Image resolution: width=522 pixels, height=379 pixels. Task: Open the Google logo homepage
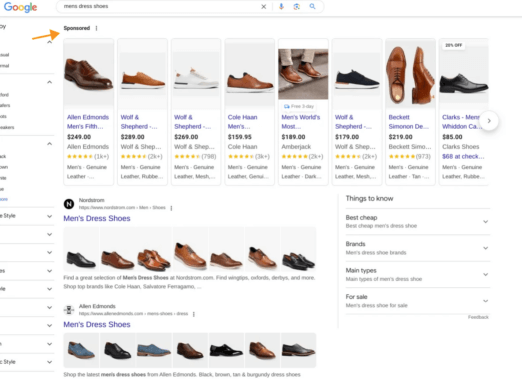click(x=20, y=7)
